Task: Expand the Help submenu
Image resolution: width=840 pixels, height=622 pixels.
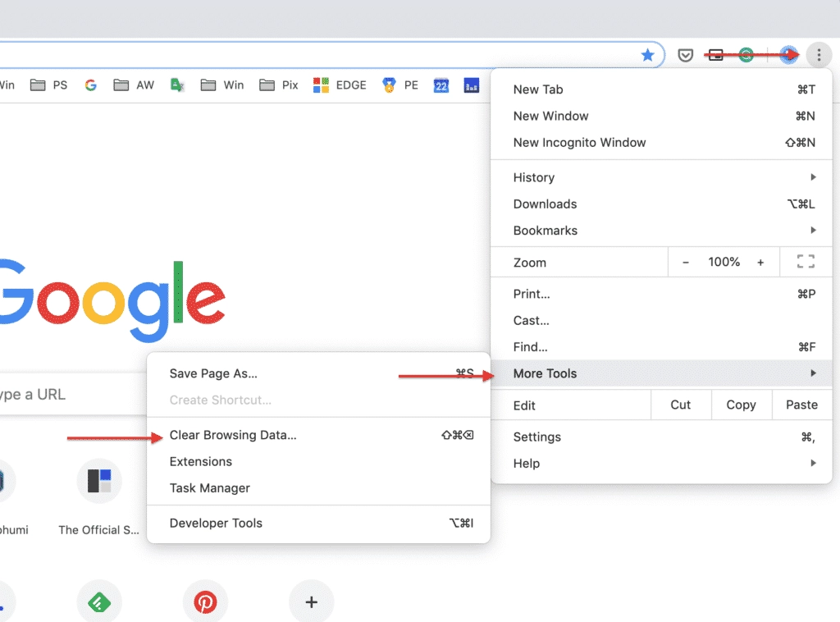Action: tap(526, 463)
